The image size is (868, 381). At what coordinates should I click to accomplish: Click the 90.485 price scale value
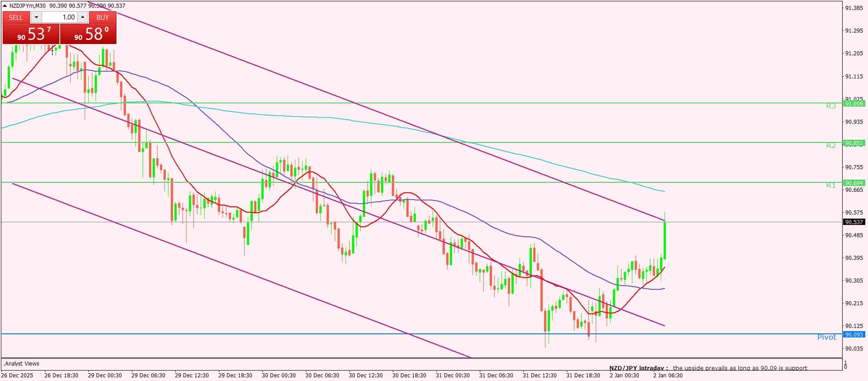click(854, 235)
